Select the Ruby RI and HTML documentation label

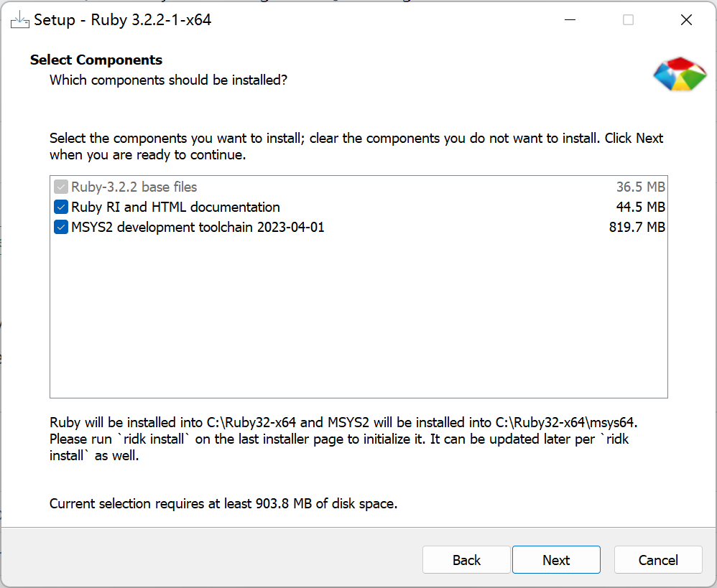(x=175, y=207)
